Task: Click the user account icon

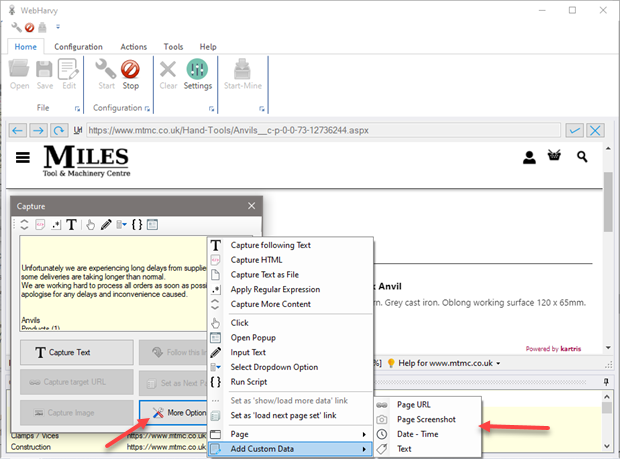Action: tap(528, 157)
